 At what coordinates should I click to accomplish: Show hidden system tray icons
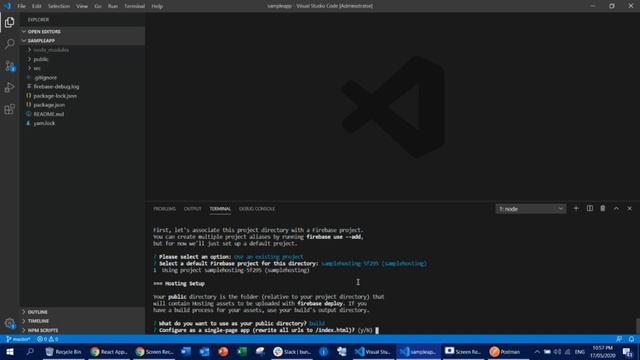coord(537,352)
